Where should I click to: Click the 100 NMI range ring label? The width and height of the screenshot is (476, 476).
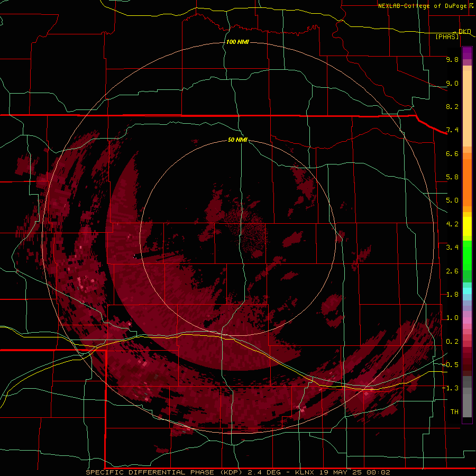(x=237, y=42)
